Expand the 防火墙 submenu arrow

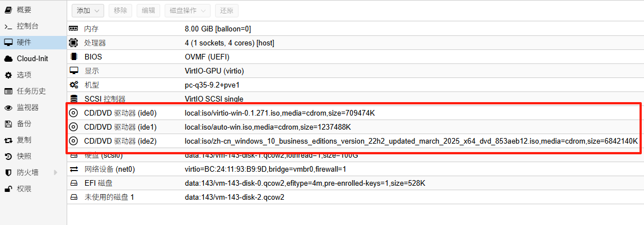[55, 172]
